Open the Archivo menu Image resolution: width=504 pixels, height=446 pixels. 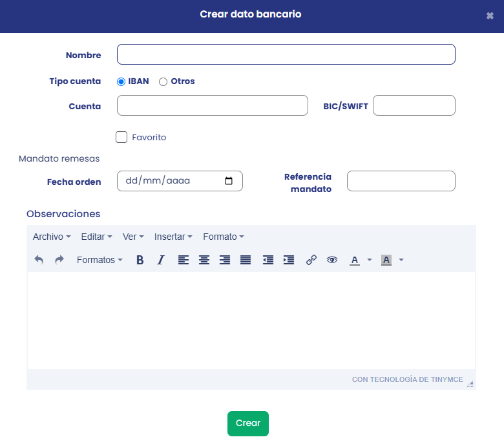[x=52, y=237]
